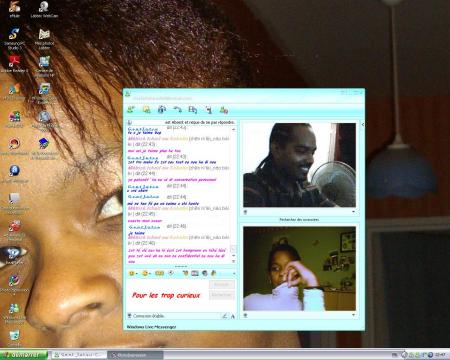Switch to text mode with the A icon
Viewport: 450px width, 360px height.
(233, 316)
